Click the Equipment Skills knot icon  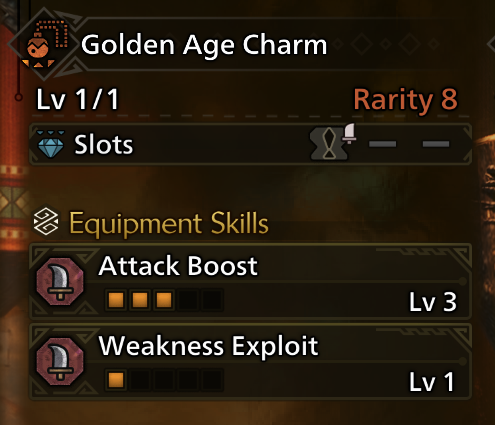[46, 221]
